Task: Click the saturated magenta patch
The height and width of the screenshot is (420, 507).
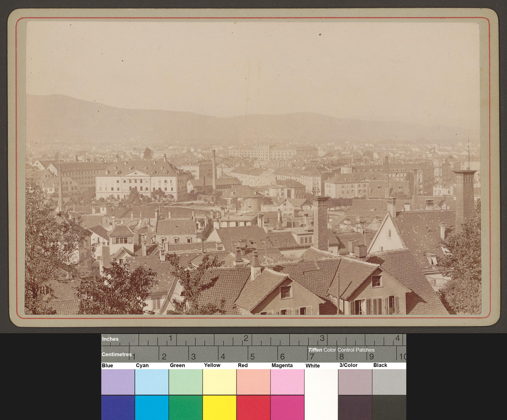Action: (287, 407)
